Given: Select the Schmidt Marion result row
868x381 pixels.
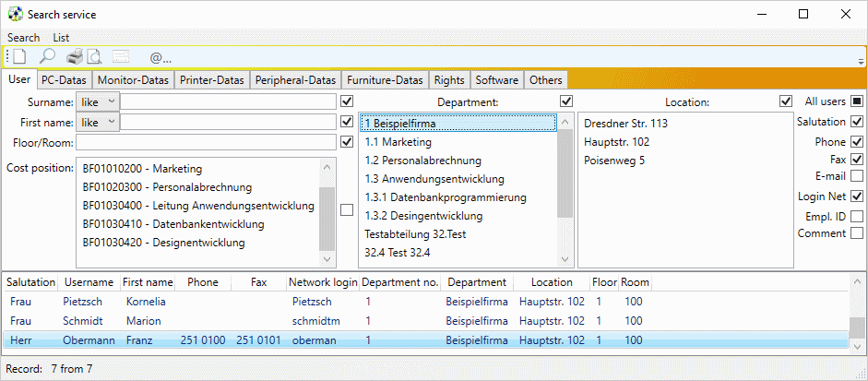Looking at the screenshot, I should [x=426, y=321].
